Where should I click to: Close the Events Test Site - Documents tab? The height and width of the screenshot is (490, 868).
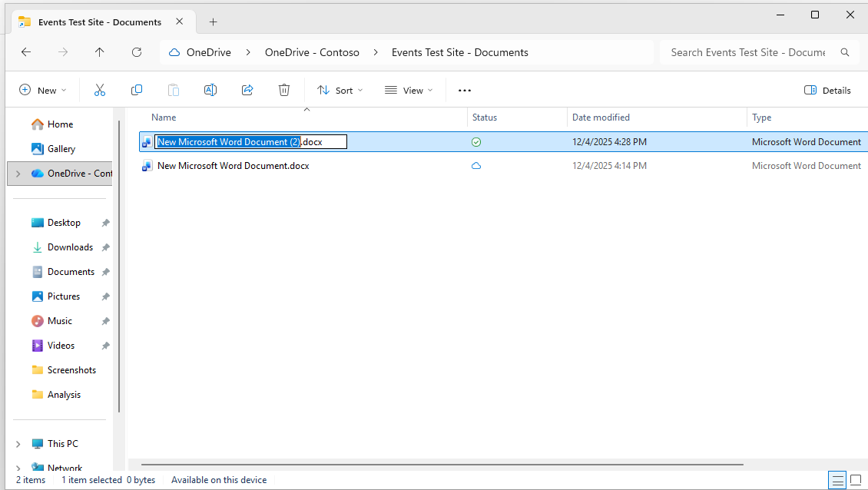(x=179, y=22)
